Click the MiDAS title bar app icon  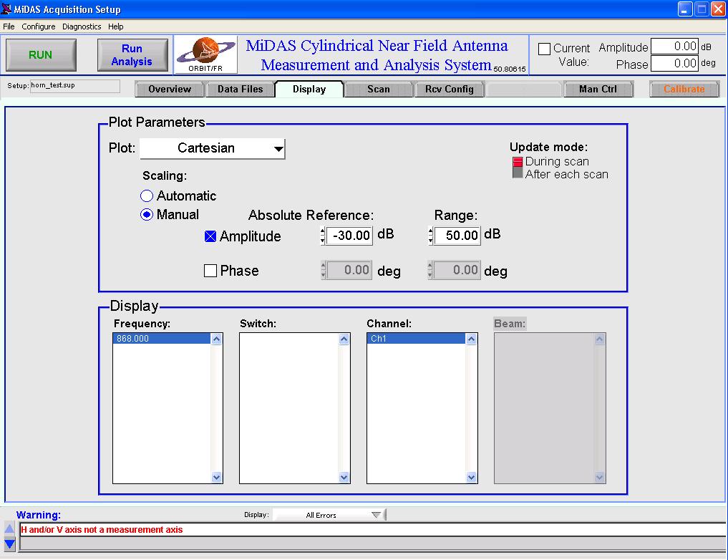tap(6, 9)
